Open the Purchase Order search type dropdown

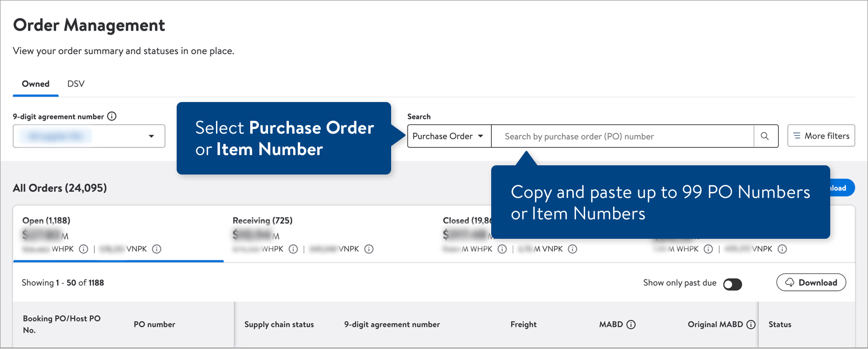[449, 136]
